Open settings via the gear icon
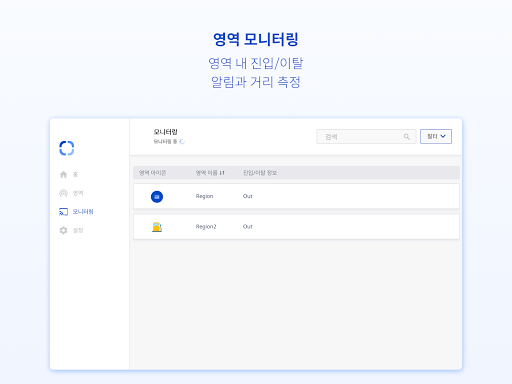 [x=63, y=230]
